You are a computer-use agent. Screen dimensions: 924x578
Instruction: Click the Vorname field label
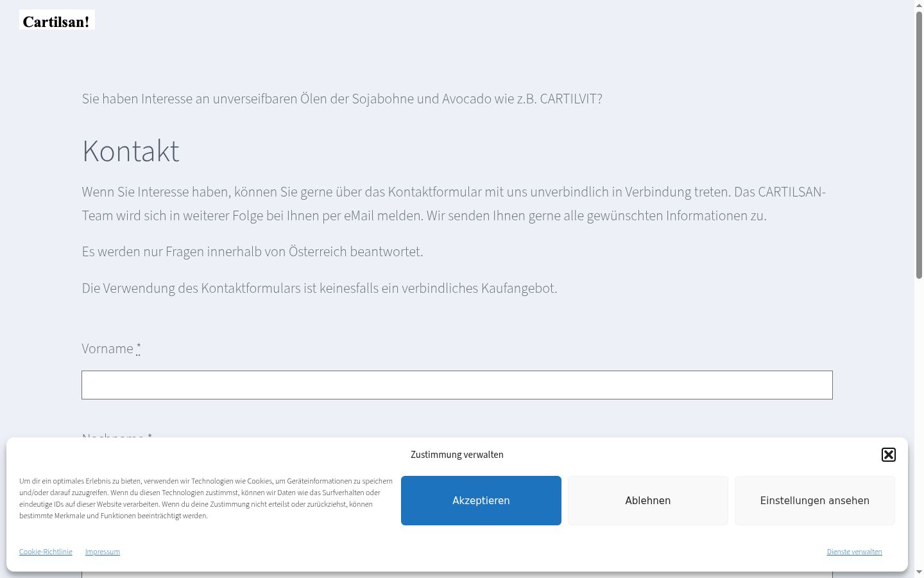[x=111, y=349]
